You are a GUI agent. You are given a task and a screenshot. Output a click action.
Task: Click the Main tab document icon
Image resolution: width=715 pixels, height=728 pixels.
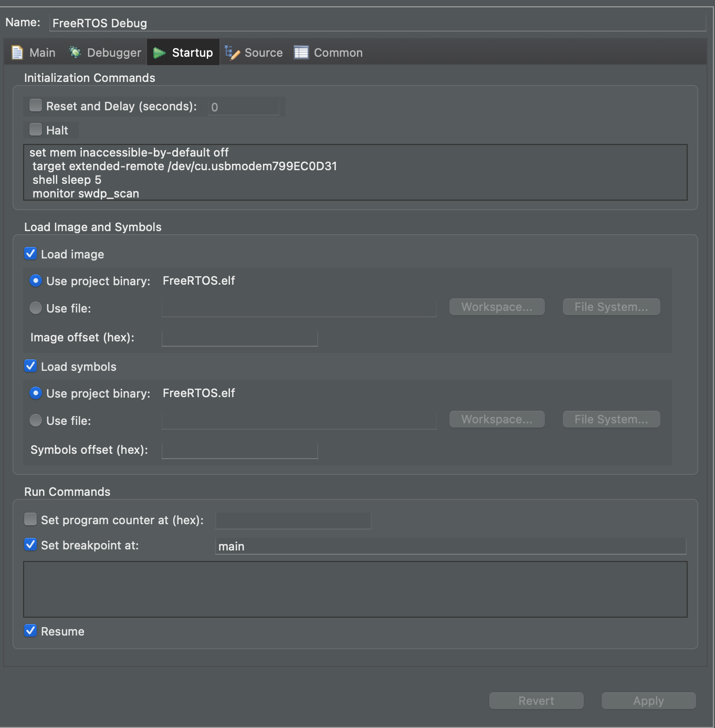click(17, 53)
